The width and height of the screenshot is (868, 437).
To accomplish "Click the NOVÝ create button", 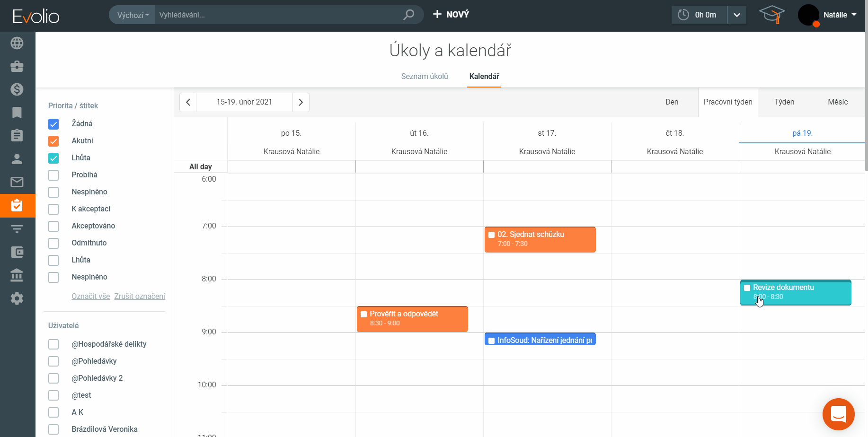I will (x=451, y=15).
